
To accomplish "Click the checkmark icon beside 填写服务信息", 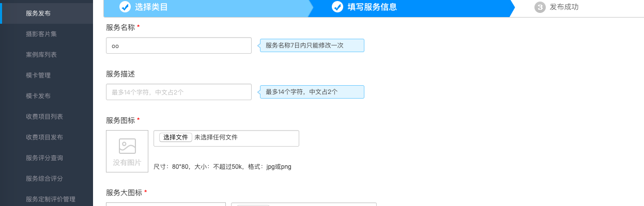I will pyautogui.click(x=338, y=7).
